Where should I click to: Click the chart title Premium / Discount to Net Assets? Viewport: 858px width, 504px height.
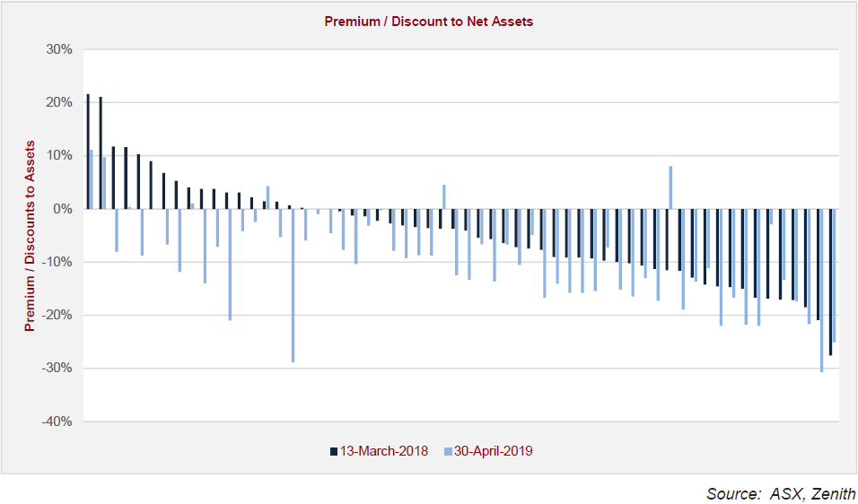tap(428, 22)
